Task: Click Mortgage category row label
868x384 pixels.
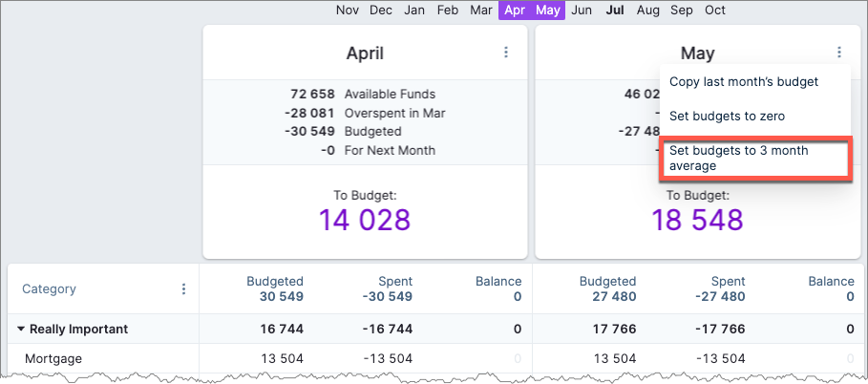Action: pos(53,359)
